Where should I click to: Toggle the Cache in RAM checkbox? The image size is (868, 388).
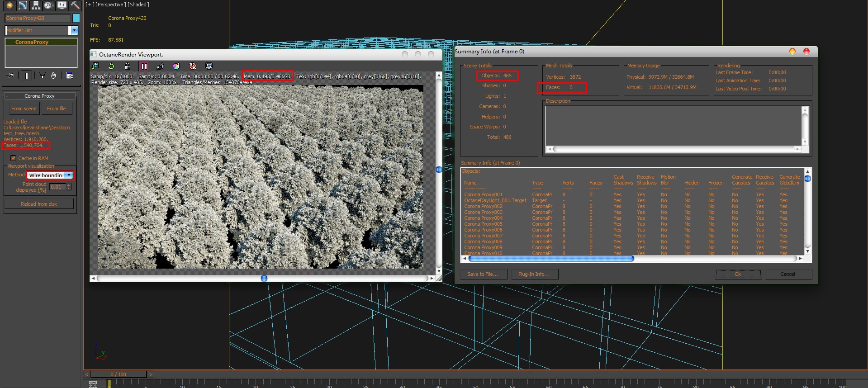13,158
